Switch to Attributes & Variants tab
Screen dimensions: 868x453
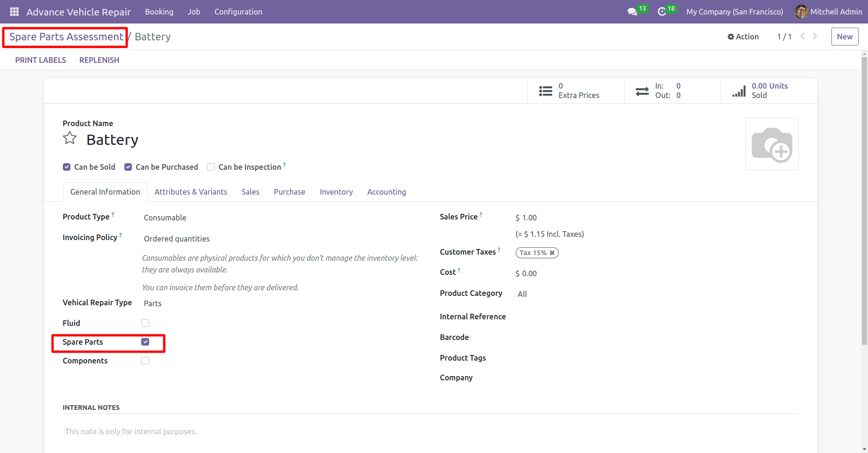[191, 192]
